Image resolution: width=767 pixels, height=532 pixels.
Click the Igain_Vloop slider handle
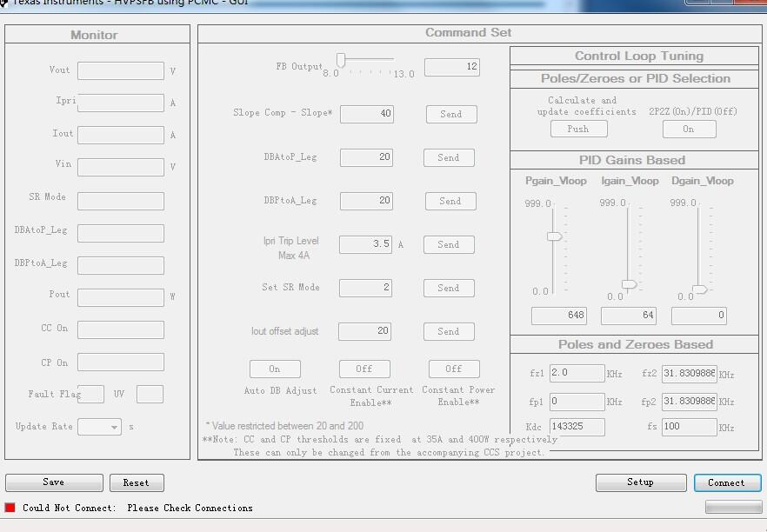point(629,284)
